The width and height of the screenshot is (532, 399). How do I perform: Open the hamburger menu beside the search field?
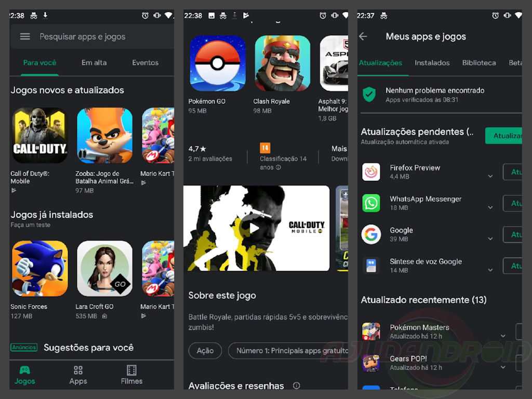[x=25, y=36]
